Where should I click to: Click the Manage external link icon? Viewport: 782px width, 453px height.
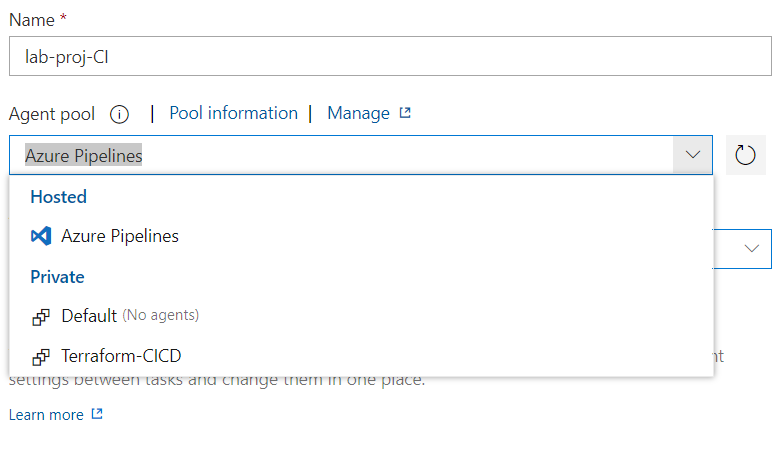click(405, 113)
